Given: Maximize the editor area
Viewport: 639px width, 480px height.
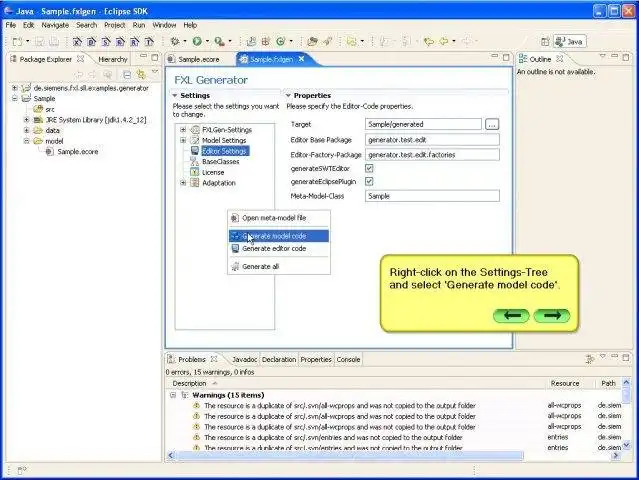Looking at the screenshot, I should tap(506, 57).
